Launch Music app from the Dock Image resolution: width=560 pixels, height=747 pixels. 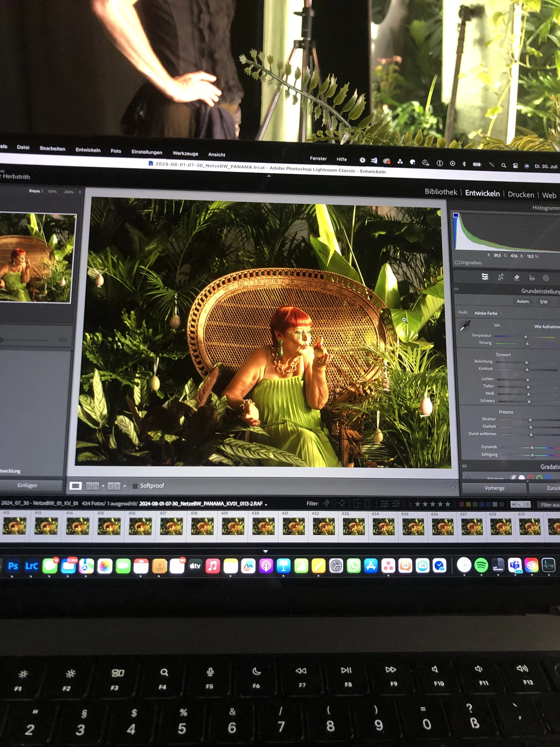[x=213, y=566]
